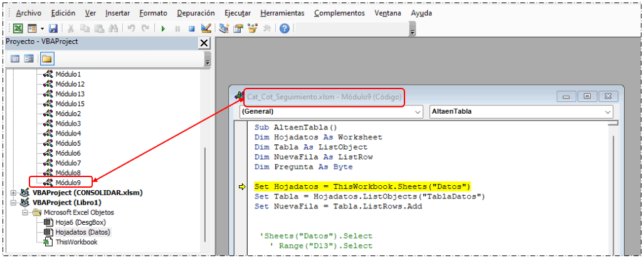644x258 pixels.
Task: Click the Redo arrow icon
Action: pos(145,28)
